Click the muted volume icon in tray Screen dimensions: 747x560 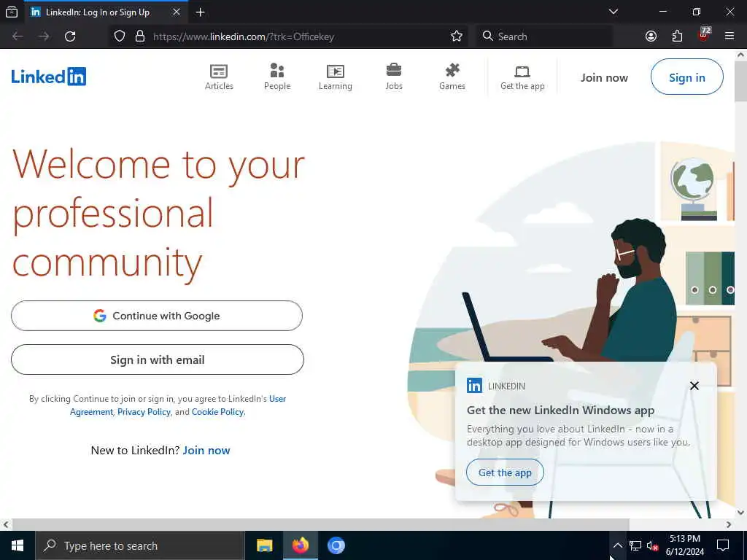pos(652,545)
